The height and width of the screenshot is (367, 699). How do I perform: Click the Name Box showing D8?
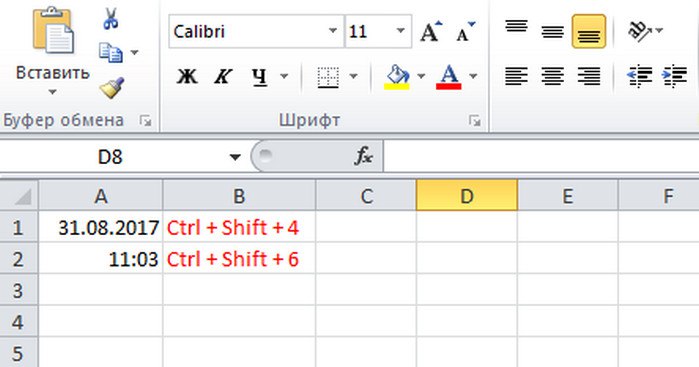pos(111,157)
